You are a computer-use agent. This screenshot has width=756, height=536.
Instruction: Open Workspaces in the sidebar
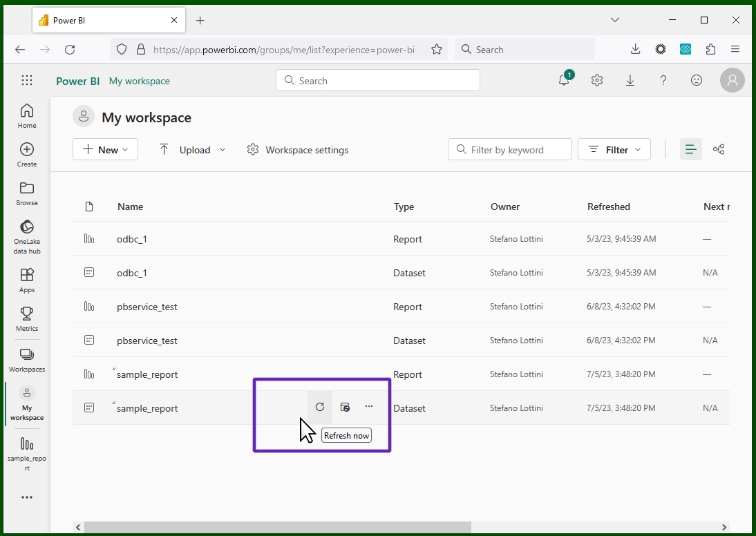tap(27, 360)
